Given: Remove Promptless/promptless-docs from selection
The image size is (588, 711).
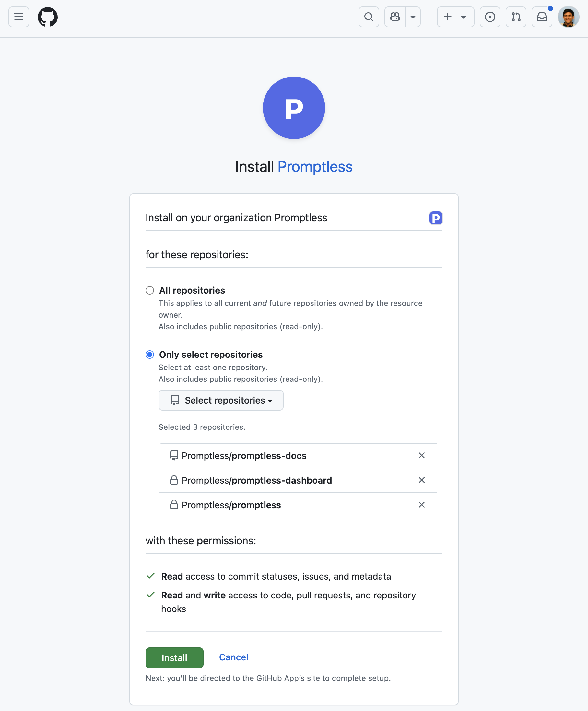Looking at the screenshot, I should (421, 456).
